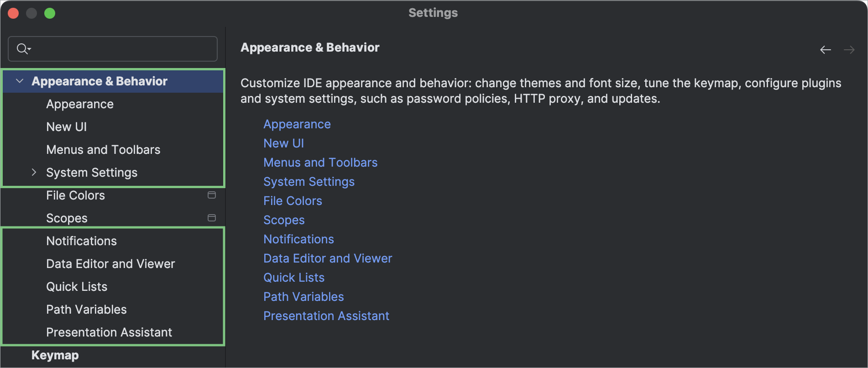Open the Keymap settings section
This screenshot has width=868, height=368.
tap(55, 355)
